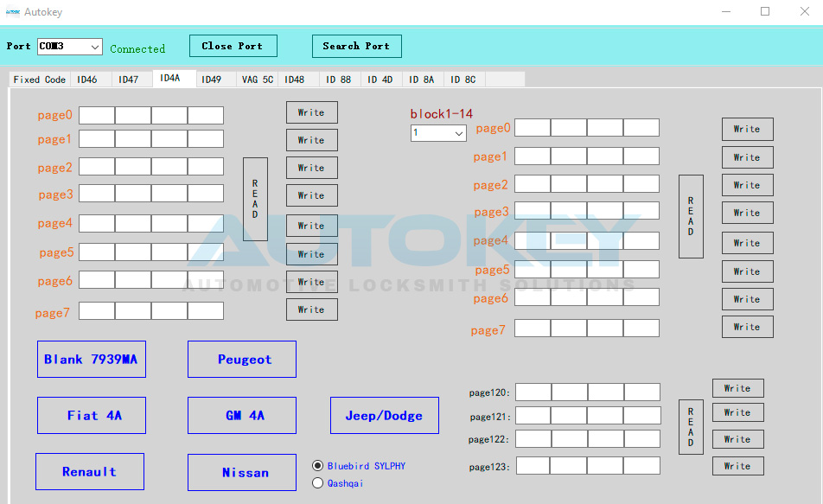The image size is (823, 504).
Task: Write left panel page7
Action: click(x=312, y=309)
